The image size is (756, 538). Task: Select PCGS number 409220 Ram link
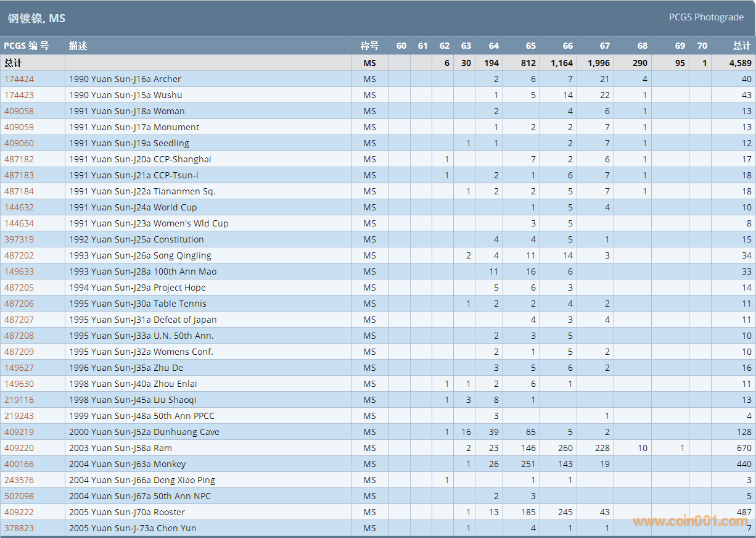click(19, 448)
